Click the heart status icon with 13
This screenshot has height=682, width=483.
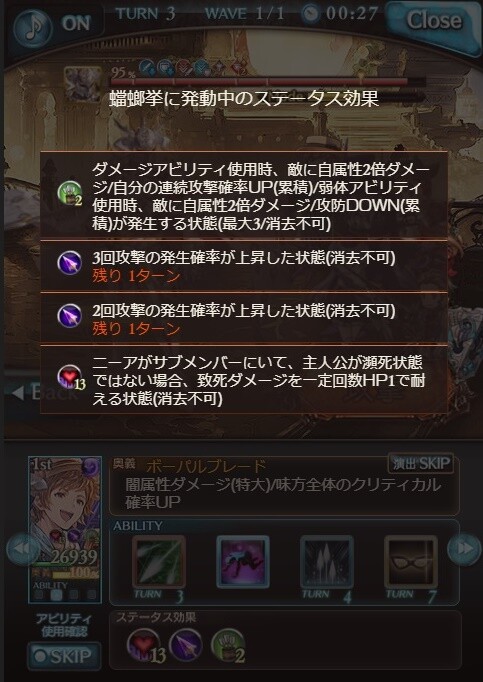pyautogui.click(x=145, y=646)
